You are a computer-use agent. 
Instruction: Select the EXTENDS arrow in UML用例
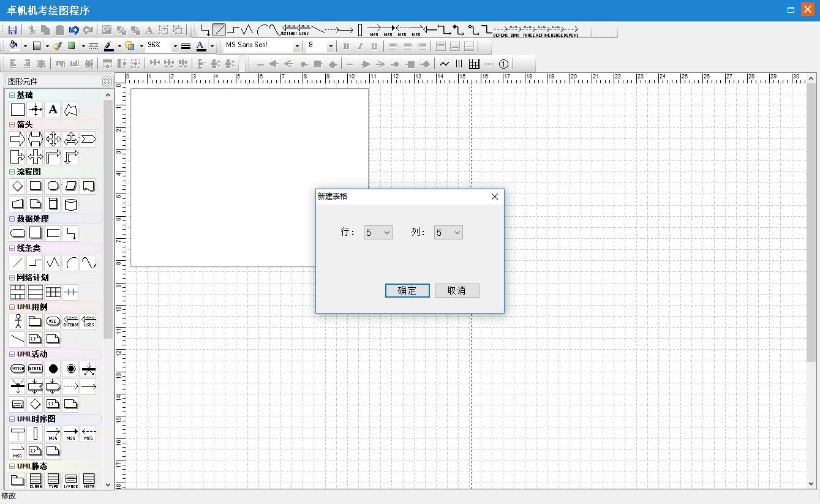pyautogui.click(x=71, y=322)
